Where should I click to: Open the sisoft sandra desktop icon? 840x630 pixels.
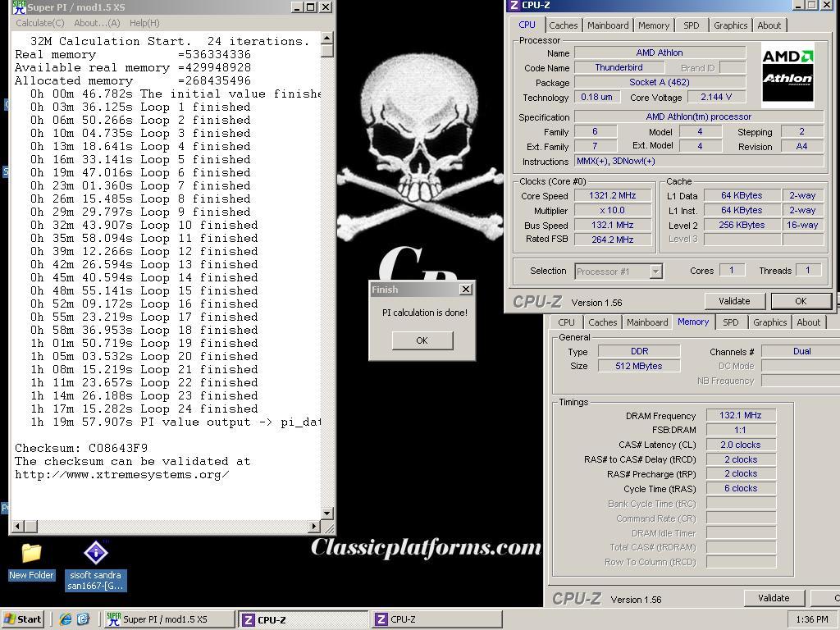(95, 566)
